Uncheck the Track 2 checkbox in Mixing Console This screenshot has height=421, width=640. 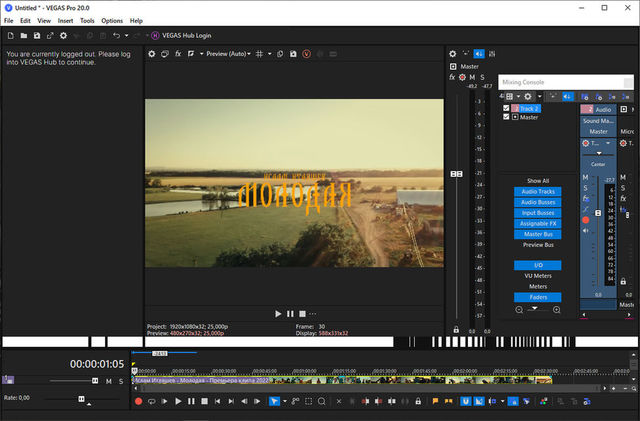tap(507, 108)
